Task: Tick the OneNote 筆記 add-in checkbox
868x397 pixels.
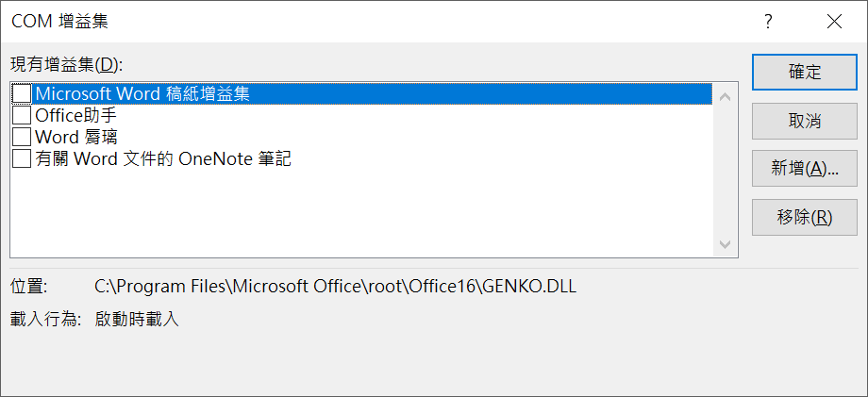Action: click(x=22, y=158)
